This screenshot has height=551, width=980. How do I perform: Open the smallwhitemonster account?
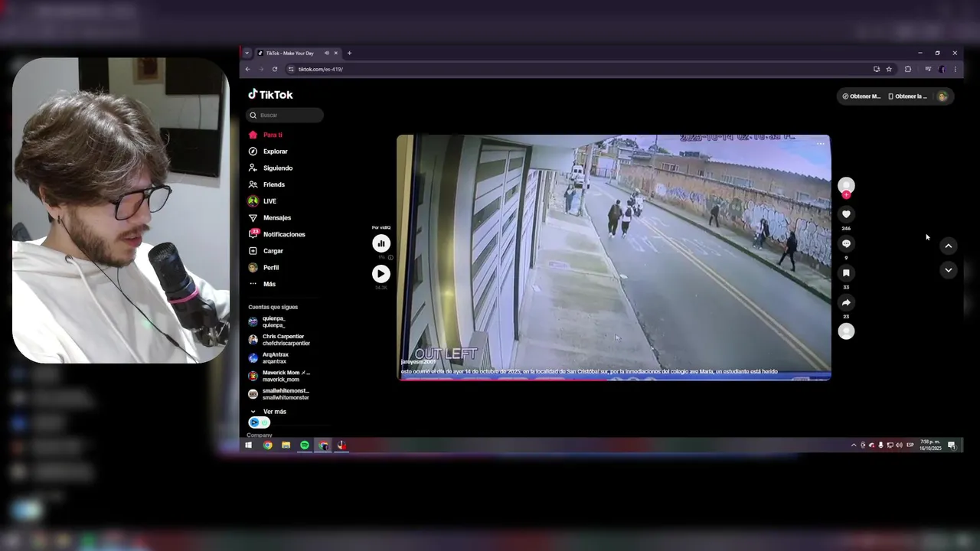[279, 394]
